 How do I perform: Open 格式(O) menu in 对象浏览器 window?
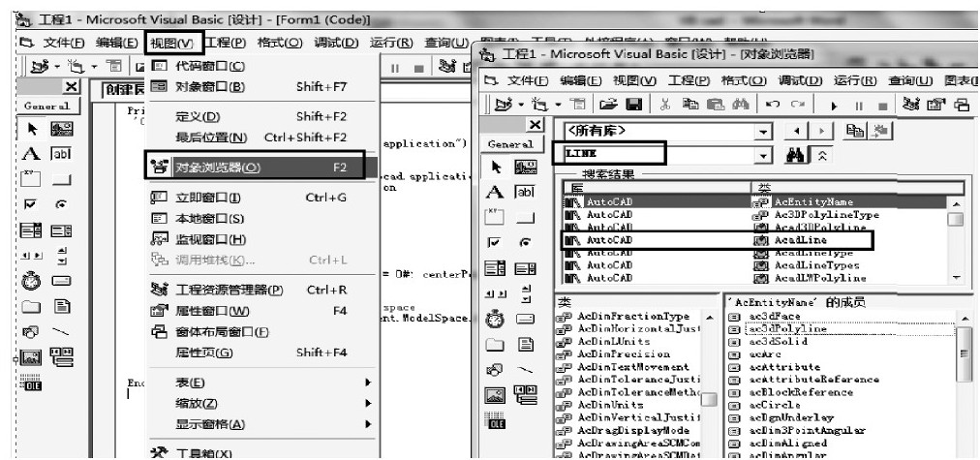click(744, 80)
